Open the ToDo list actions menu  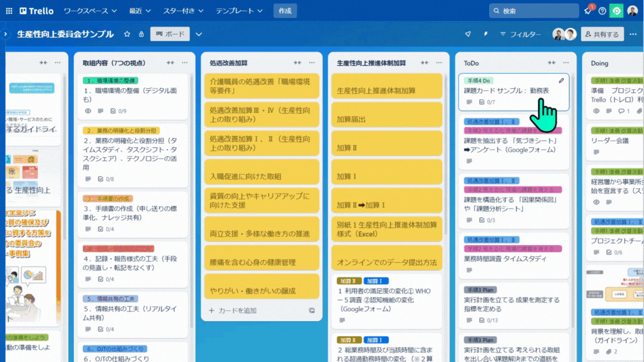(x=566, y=63)
